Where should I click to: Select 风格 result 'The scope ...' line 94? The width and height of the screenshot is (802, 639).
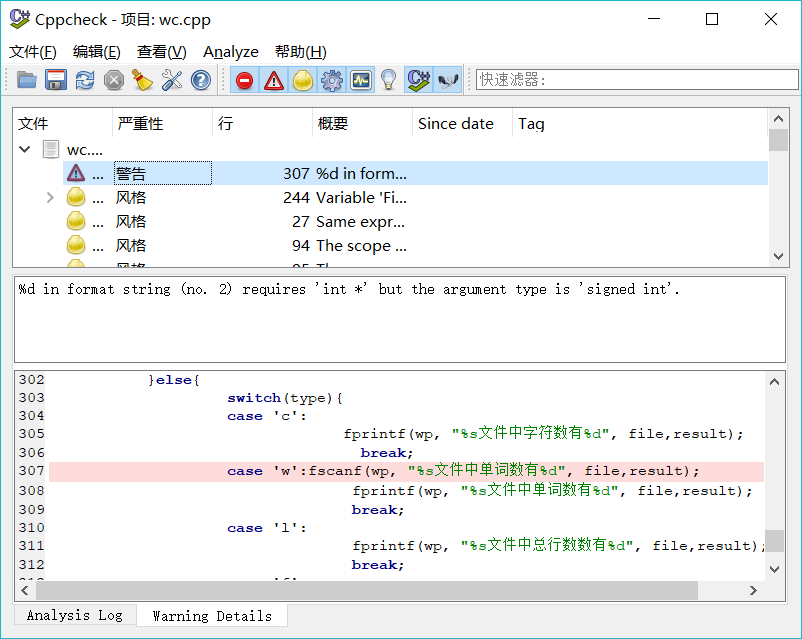tap(415, 246)
